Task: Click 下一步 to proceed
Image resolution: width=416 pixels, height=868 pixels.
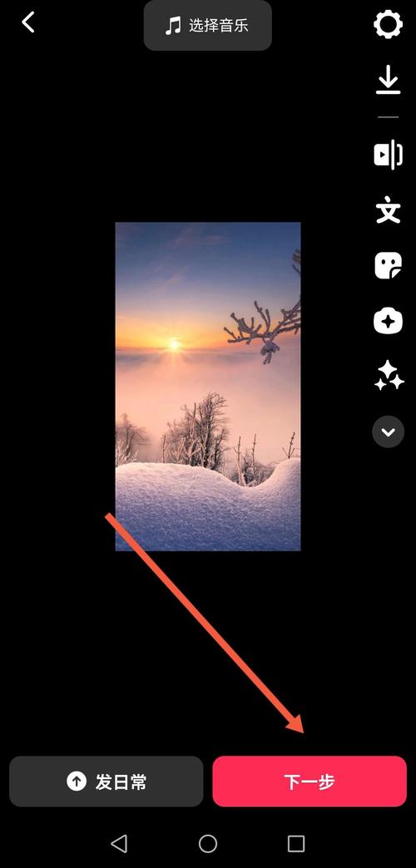Action: point(310,781)
